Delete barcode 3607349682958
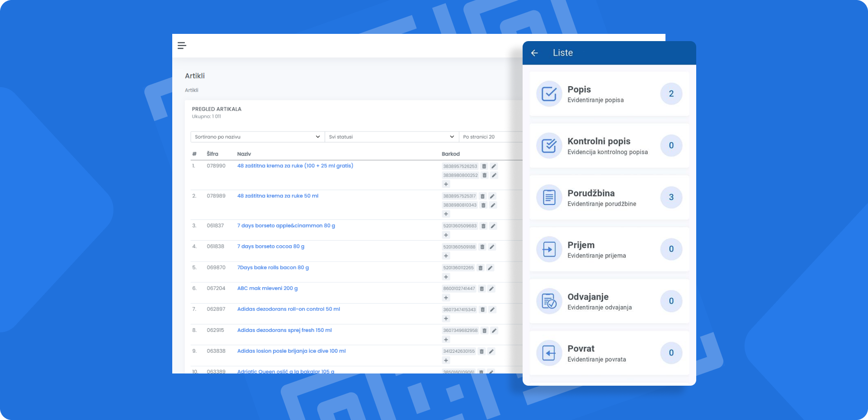The width and height of the screenshot is (868, 420). (484, 331)
